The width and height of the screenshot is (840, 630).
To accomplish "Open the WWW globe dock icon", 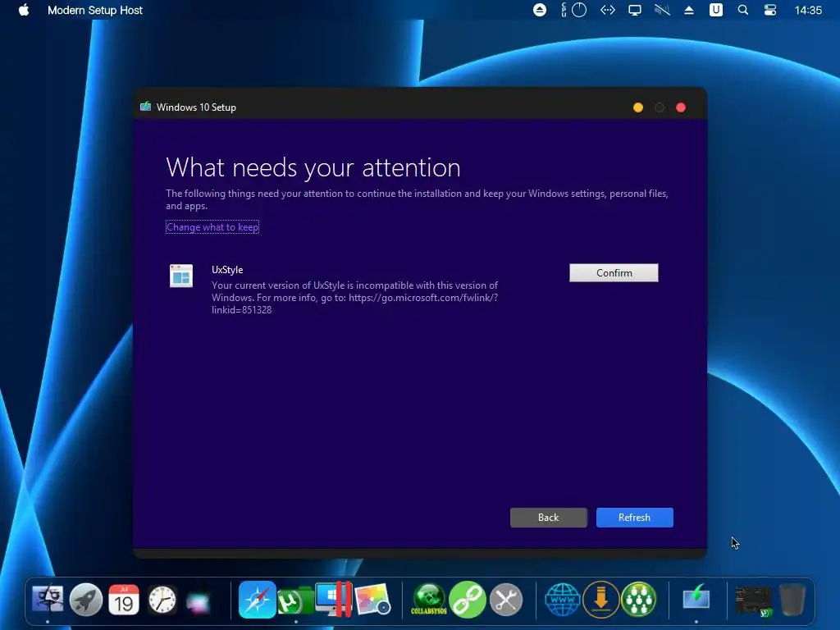I will point(563,599).
